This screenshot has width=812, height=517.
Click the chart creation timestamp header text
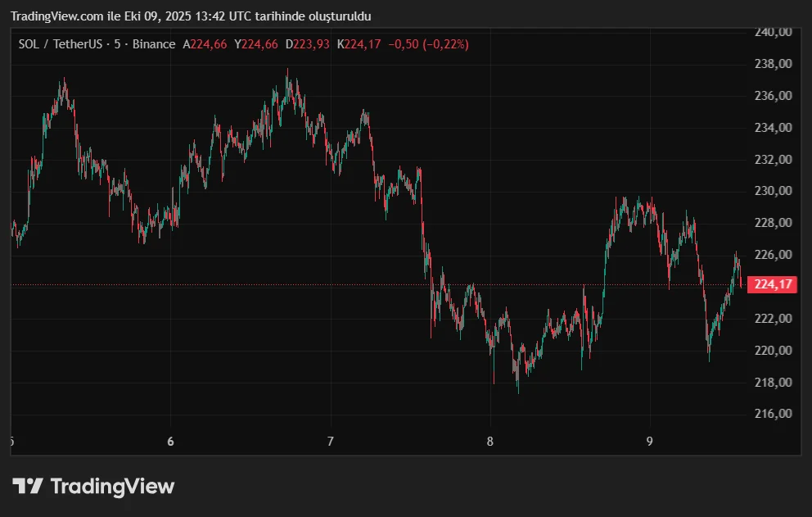[190, 16]
